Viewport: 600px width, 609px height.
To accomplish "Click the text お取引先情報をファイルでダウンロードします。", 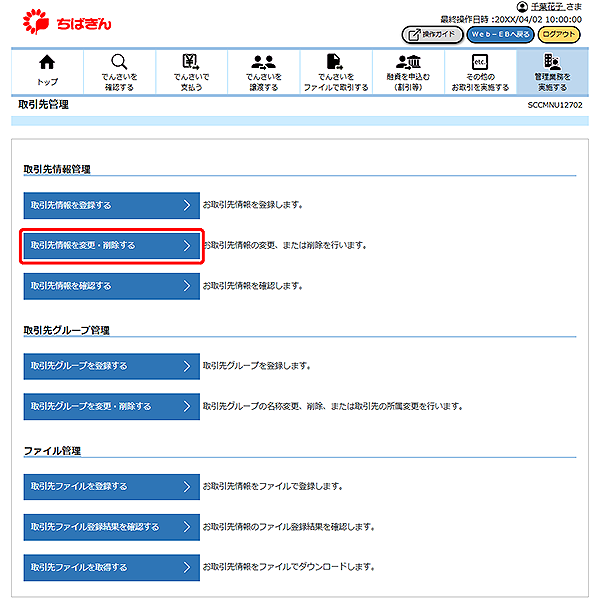I will [289, 567].
